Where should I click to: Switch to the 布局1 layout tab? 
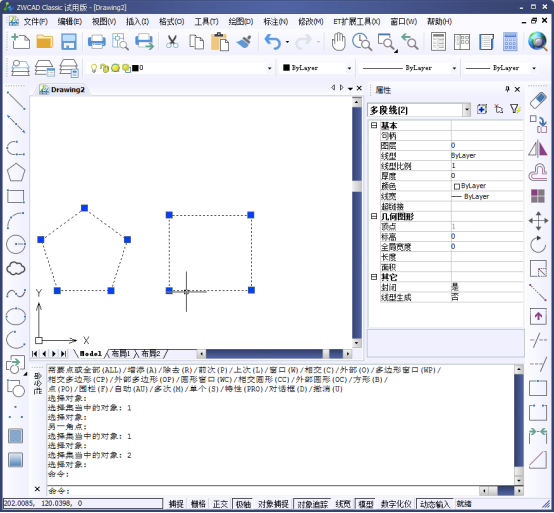click(121, 353)
